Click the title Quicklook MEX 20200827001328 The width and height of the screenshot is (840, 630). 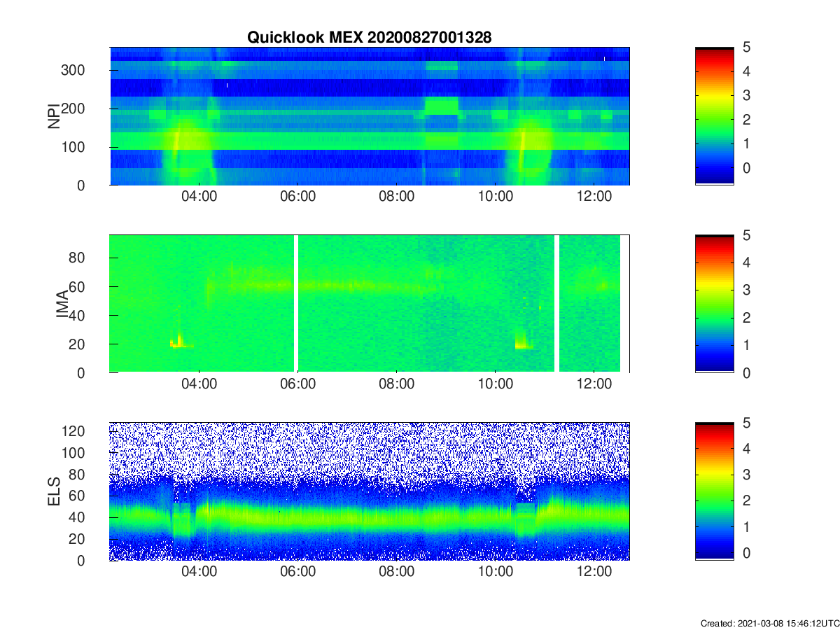[x=370, y=37]
